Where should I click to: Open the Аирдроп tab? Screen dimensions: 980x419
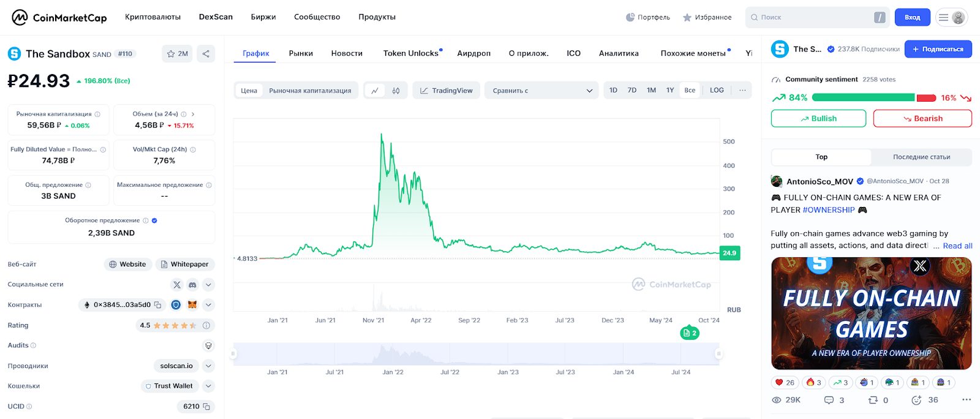[x=473, y=53]
